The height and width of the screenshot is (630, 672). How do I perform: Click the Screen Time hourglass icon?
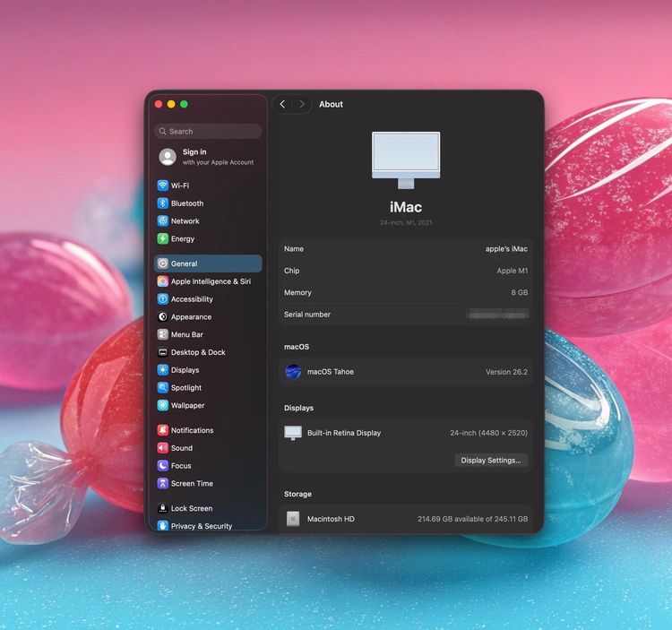[162, 483]
